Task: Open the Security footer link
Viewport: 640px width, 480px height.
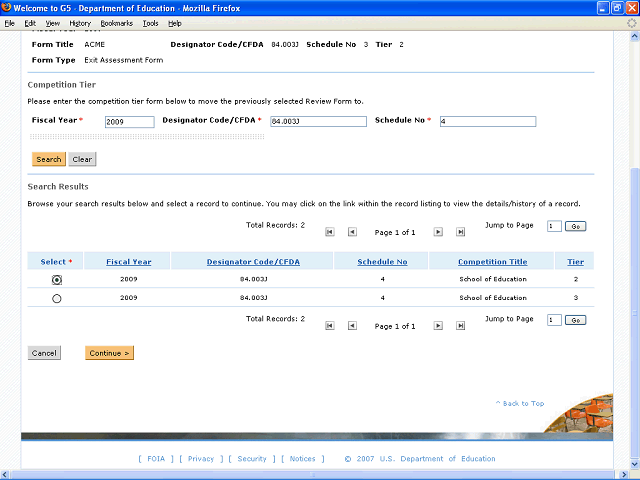Action: 252,459
